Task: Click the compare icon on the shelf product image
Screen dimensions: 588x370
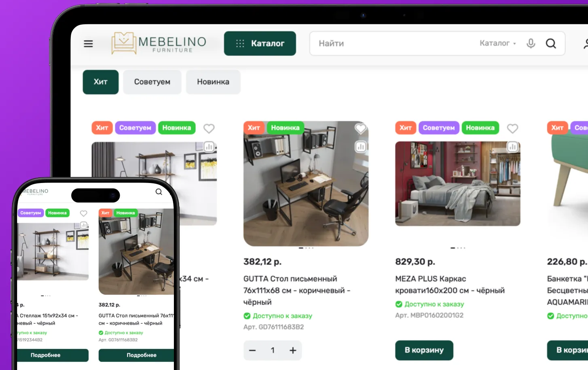Action: pyautogui.click(x=209, y=147)
